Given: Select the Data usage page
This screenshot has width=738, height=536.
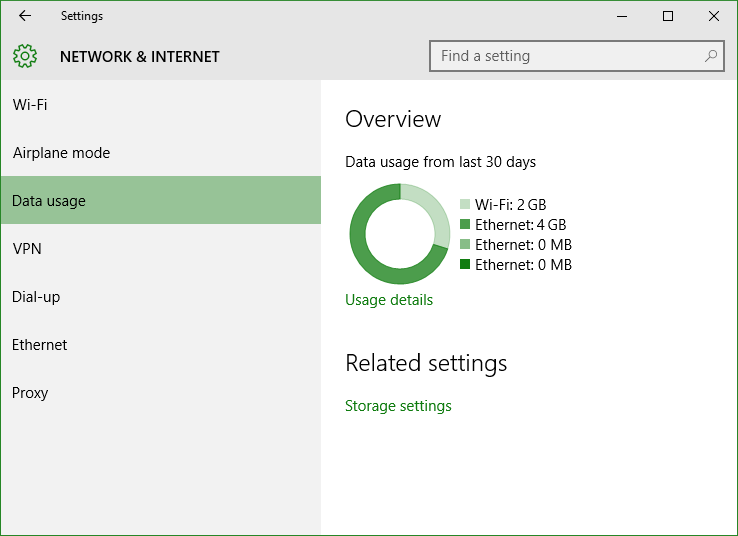Looking at the screenshot, I should tap(161, 200).
